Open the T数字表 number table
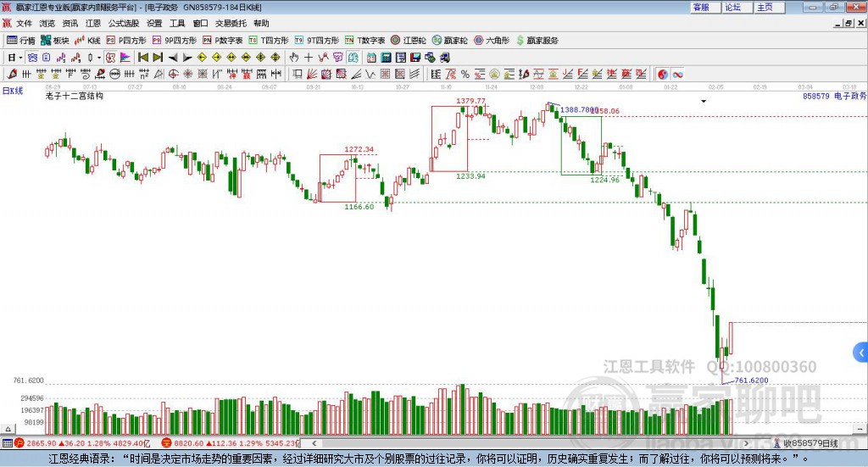The height and width of the screenshot is (467, 868). coord(364,41)
